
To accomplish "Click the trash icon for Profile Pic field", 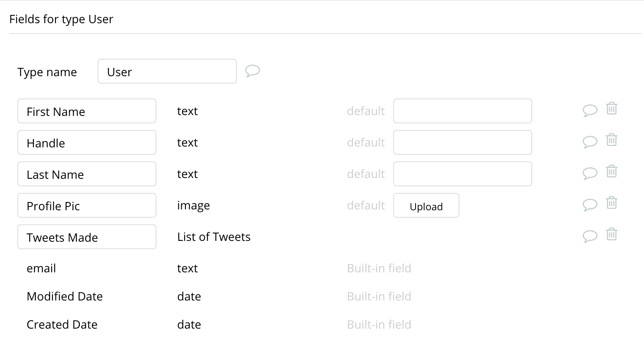I will [612, 203].
